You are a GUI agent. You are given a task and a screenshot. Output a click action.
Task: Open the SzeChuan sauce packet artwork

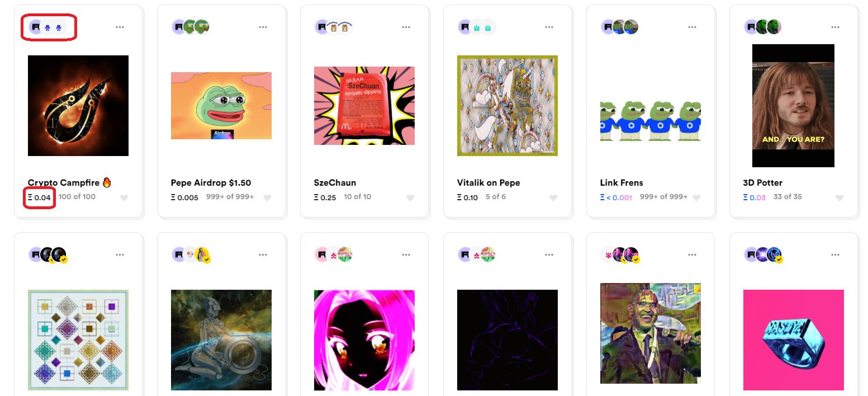(x=364, y=106)
